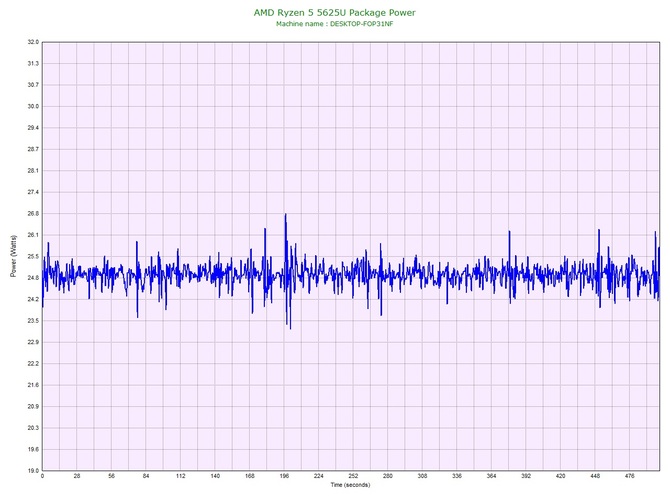Click the y-axis value '19.6'

[33, 449]
